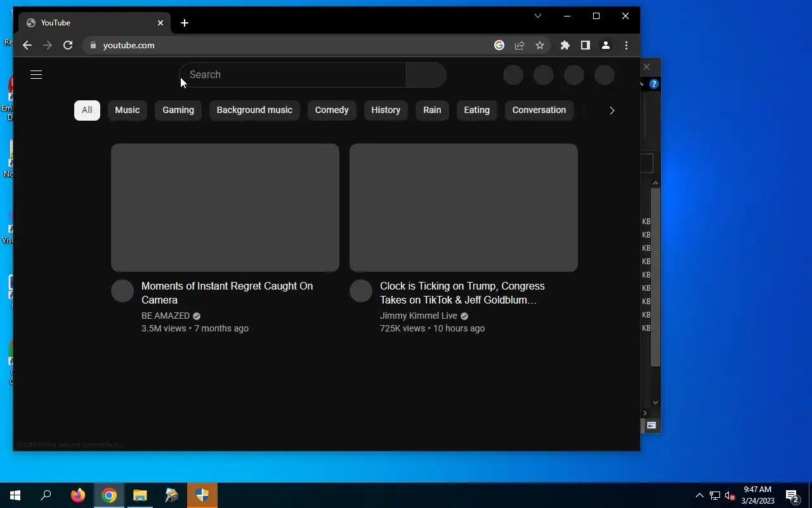Viewport: 812px width, 508px height.
Task: Bookmark this tab with the star icon
Action: tap(540, 45)
